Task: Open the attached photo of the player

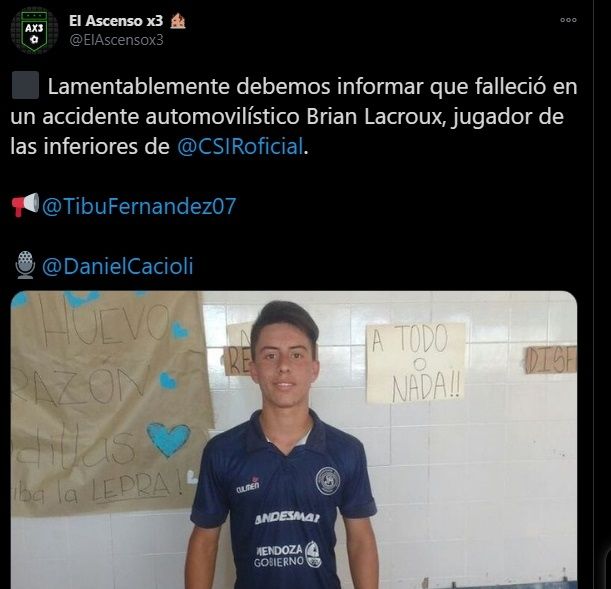Action: coord(294,440)
